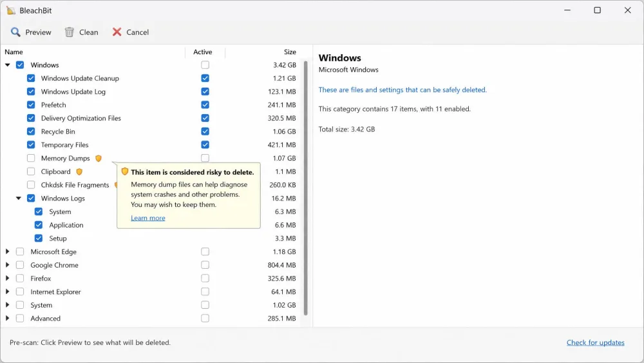Image resolution: width=644 pixels, height=363 pixels.
Task: Uncheck Delivery Optimization Files name checkbox
Action: 31,119
